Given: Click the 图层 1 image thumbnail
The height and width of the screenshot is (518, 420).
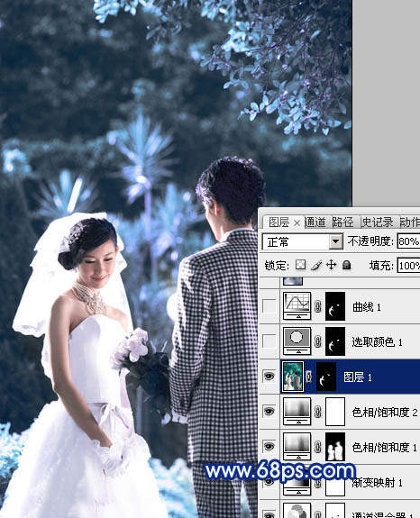Looking at the screenshot, I should [293, 377].
